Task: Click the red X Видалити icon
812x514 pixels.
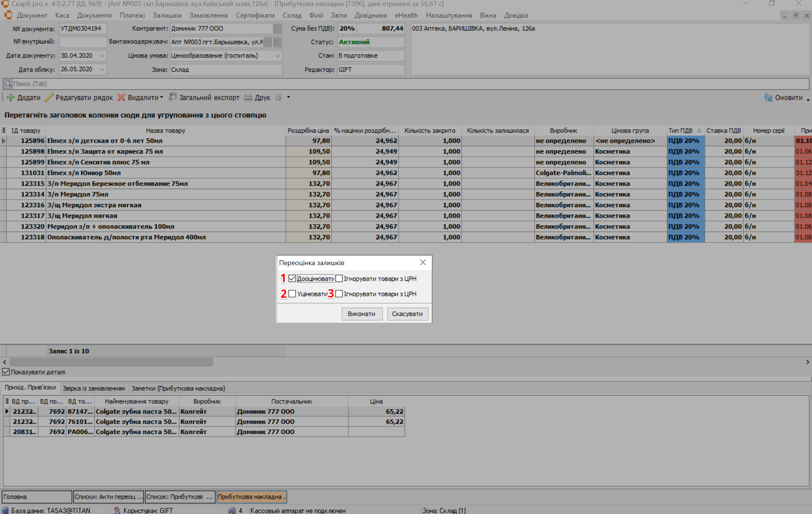Action: click(x=121, y=97)
